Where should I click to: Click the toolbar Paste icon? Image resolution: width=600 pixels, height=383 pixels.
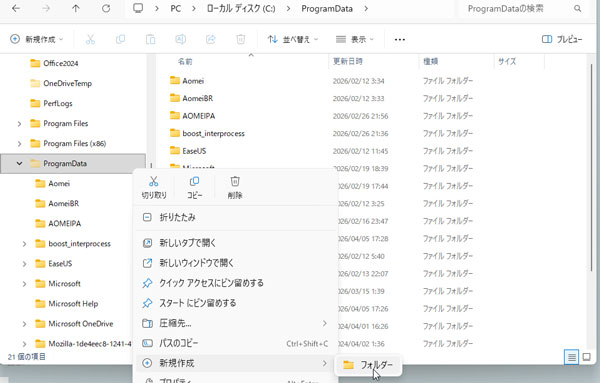click(x=150, y=39)
